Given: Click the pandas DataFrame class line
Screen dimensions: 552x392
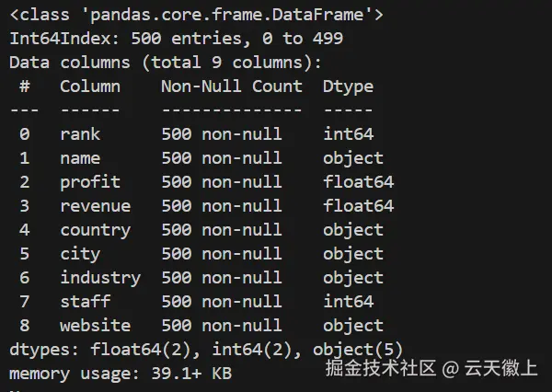Looking at the screenshot, I should pyautogui.click(x=196, y=15).
